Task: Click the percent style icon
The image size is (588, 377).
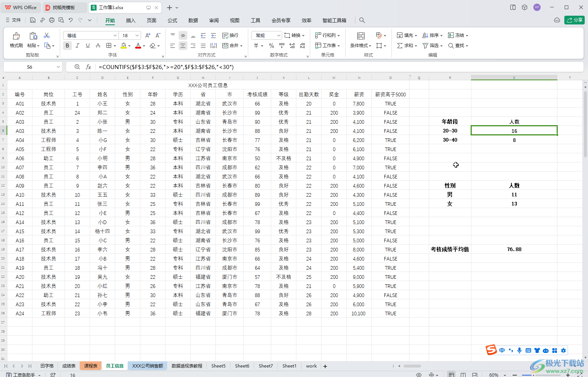Action: point(271,46)
